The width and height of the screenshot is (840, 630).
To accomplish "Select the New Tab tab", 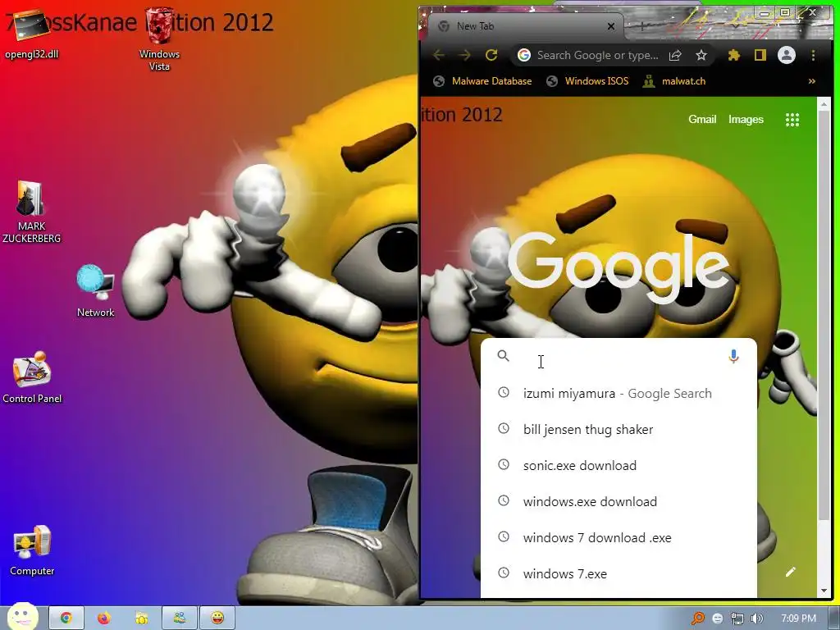I will [525, 26].
